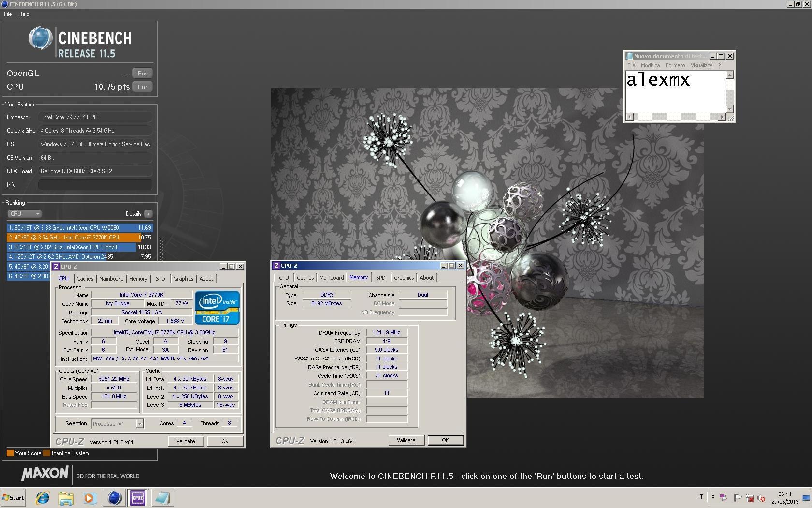Click the IT language indicator
The image size is (812, 508).
[x=701, y=497]
